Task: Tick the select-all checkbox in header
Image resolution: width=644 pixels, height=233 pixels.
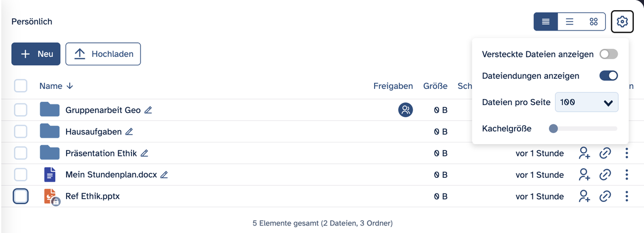Action: click(20, 86)
